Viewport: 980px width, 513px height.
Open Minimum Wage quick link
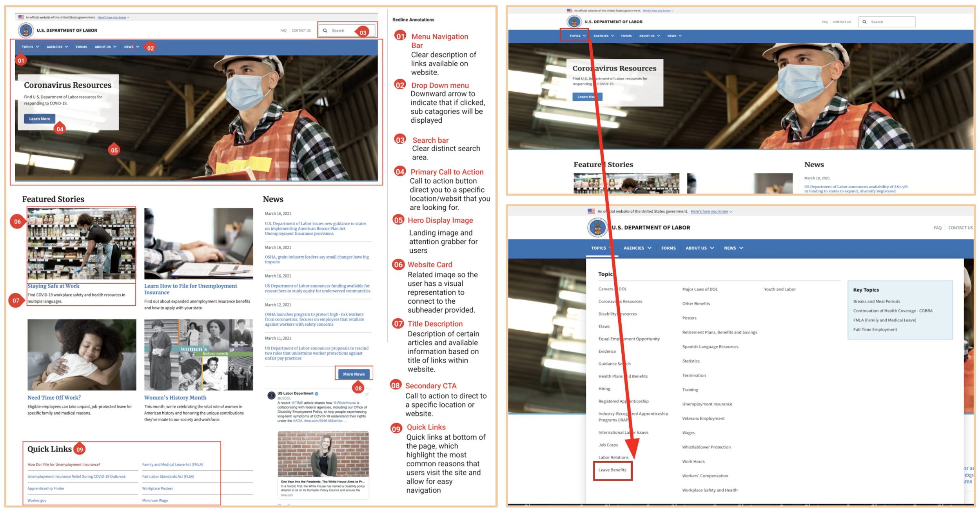155,500
